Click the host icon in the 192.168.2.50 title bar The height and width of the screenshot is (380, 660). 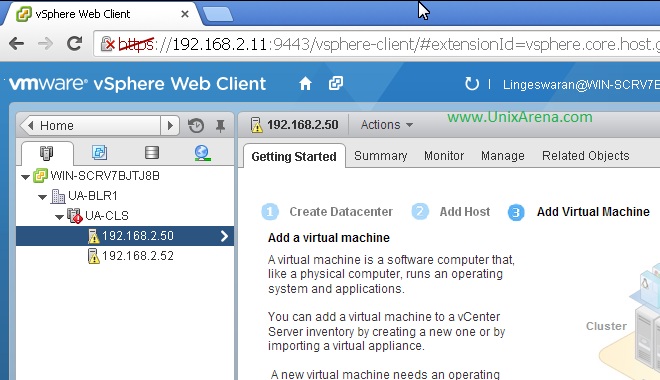click(256, 125)
